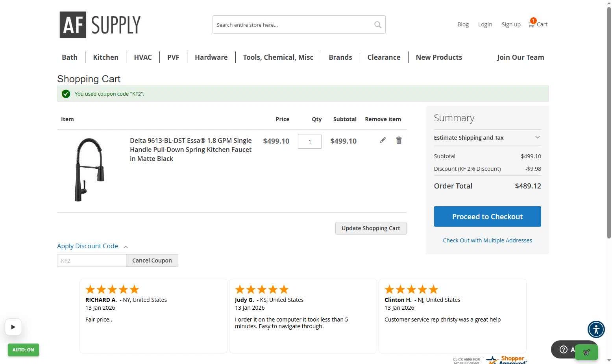
Task: Click Judy G.'s five-star rating
Action: [262, 290]
